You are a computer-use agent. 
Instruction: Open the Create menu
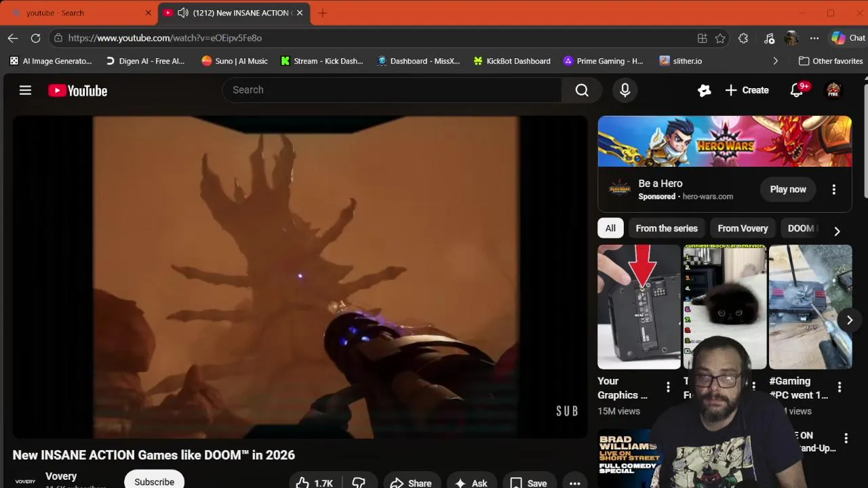point(747,90)
